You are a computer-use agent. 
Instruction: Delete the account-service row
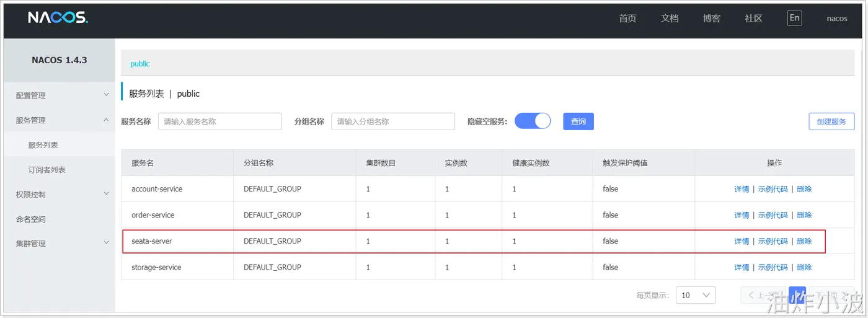[x=804, y=189]
